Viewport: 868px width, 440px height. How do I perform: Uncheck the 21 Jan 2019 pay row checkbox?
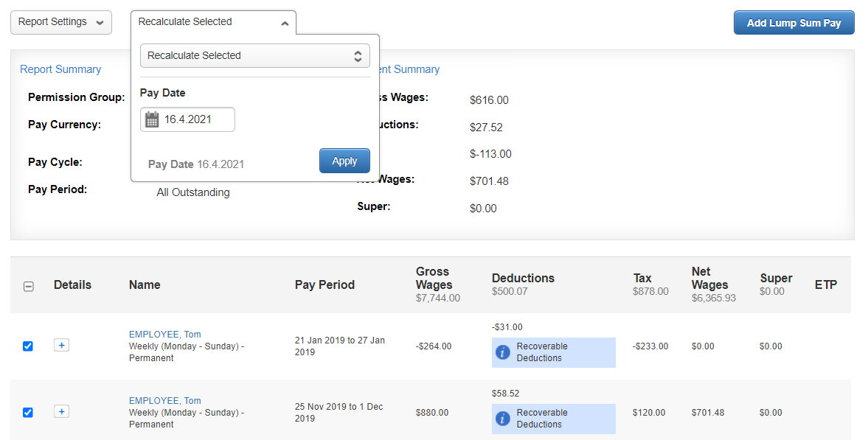[x=28, y=346]
